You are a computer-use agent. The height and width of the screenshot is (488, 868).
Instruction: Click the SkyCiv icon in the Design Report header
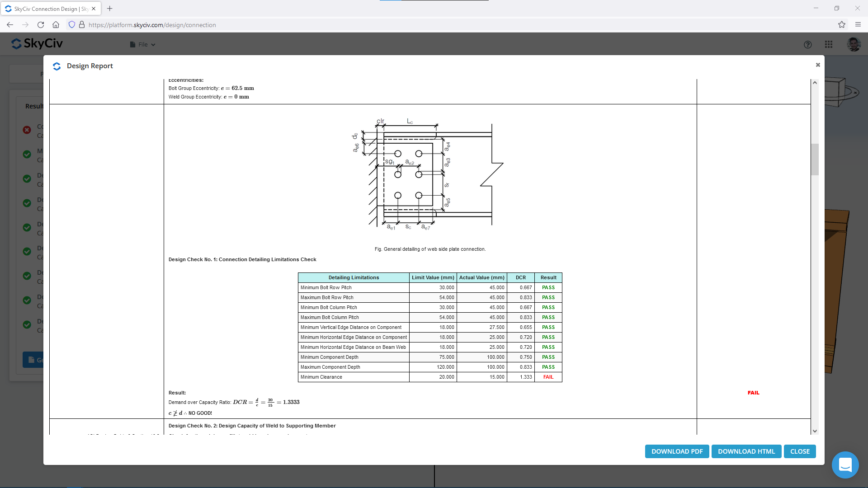pyautogui.click(x=57, y=66)
